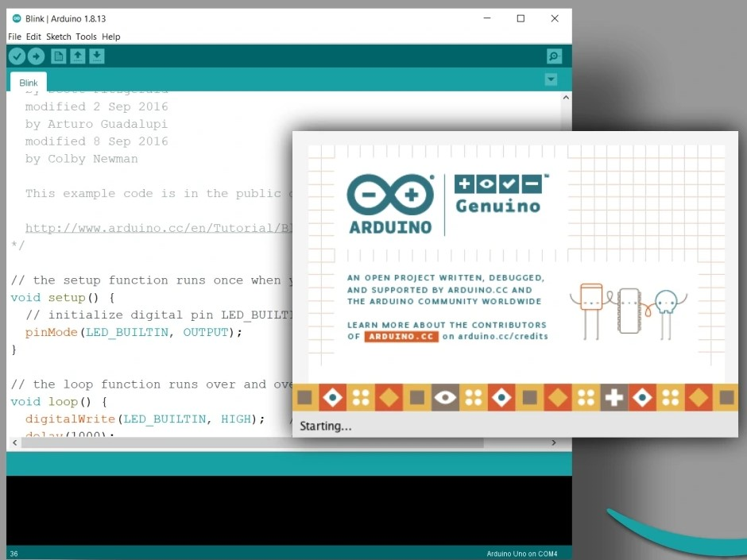Click 'by Colby Newman' comment text
Viewport: 747px width, 560px height.
point(82,159)
